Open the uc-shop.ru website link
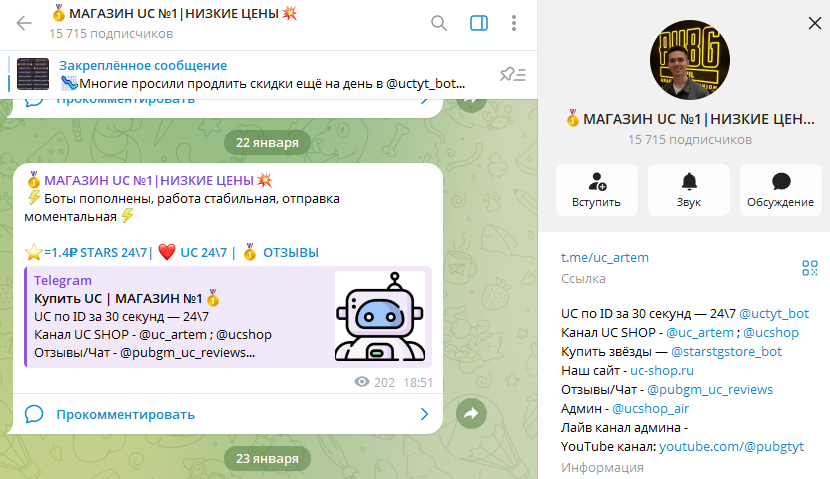The height and width of the screenshot is (479, 830). [x=658, y=370]
